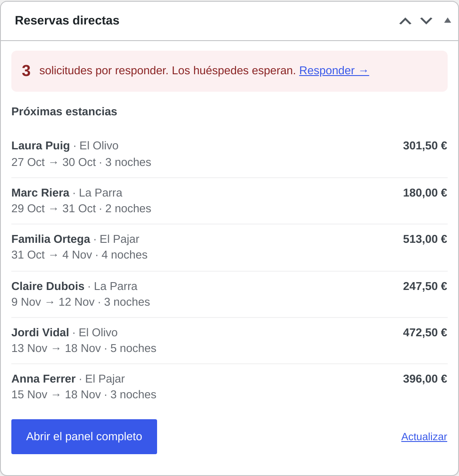Click the dates 31 Oct → 4 Nov
This screenshot has width=459, height=476.
coord(52,255)
